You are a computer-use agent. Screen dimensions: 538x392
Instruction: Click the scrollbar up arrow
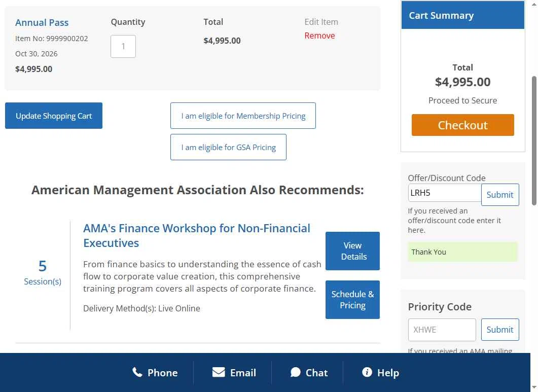pos(534,4)
